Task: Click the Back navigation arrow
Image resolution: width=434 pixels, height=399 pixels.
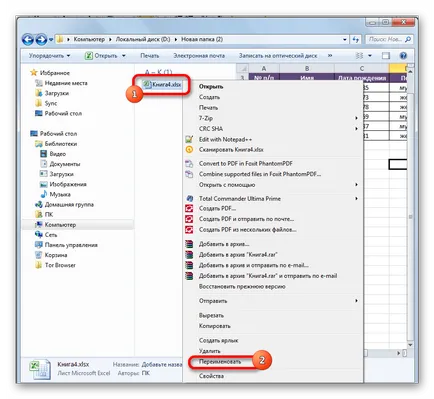Action: (28, 40)
